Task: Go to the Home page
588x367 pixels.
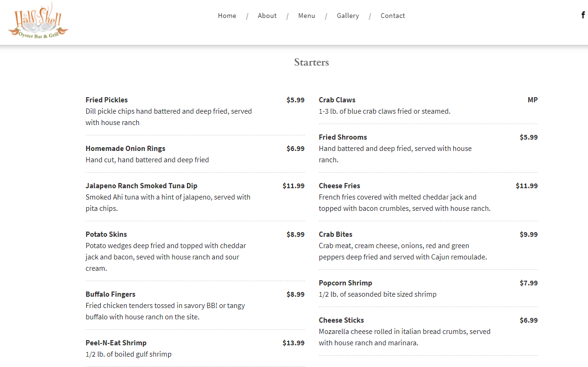Action: [x=227, y=16]
